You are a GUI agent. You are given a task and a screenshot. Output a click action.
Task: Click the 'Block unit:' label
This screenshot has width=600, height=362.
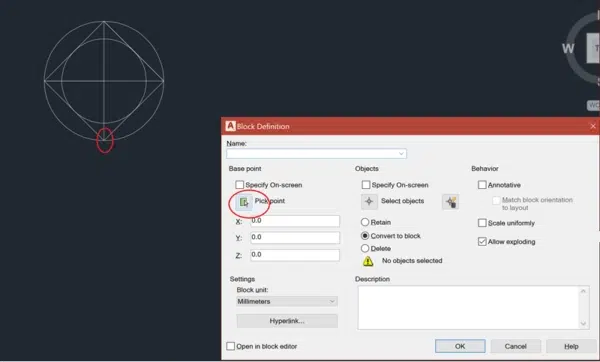252,290
